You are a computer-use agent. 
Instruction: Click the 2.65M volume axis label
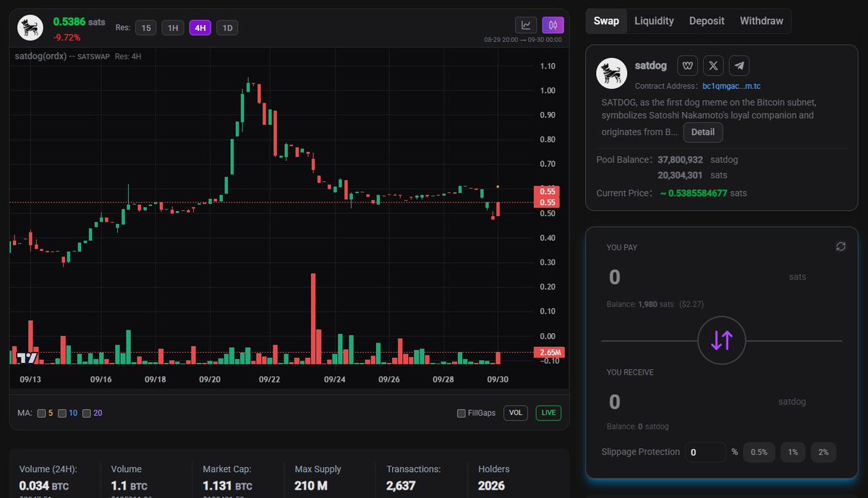548,353
